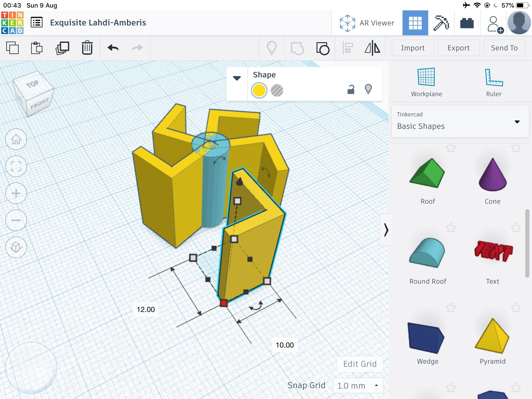Viewport: 532px width, 399px height.
Task: Select the Hole striped swatch
Action: tap(277, 90)
